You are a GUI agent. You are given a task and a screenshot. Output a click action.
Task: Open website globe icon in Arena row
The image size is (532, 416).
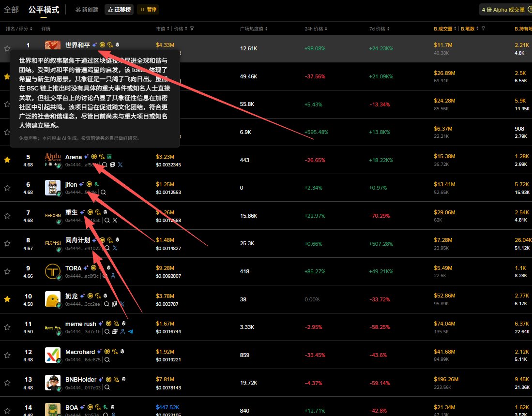[x=113, y=165]
